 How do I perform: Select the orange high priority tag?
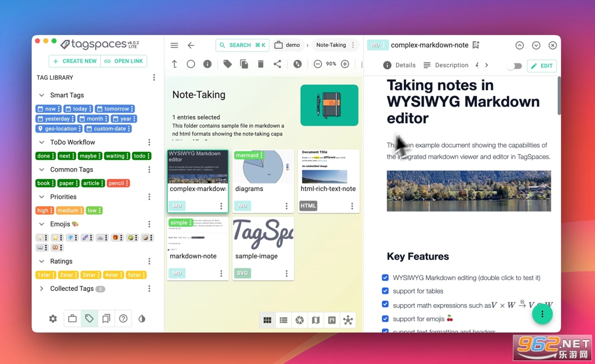pos(45,210)
